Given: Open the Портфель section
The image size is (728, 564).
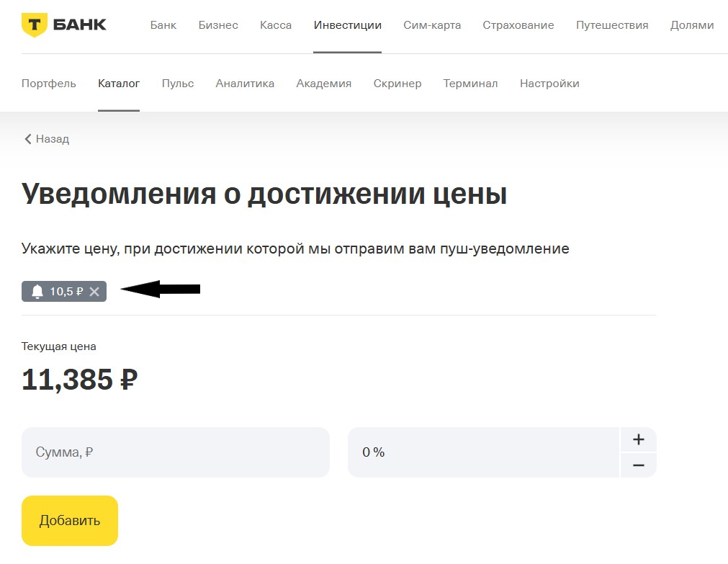Looking at the screenshot, I should pos(48,83).
